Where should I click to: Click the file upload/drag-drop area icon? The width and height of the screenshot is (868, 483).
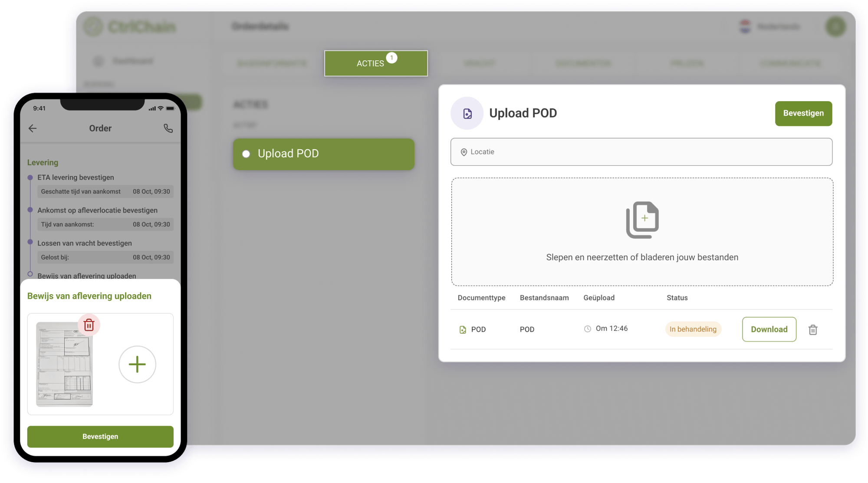pos(642,220)
